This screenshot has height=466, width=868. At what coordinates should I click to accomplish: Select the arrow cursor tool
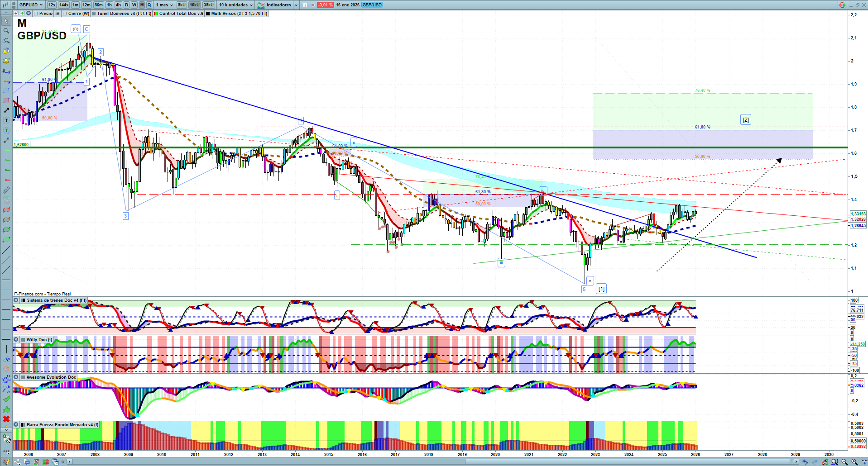6,21
